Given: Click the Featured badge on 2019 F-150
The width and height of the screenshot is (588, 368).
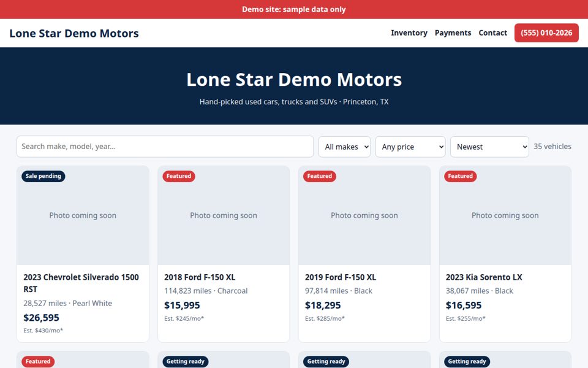Looking at the screenshot, I should coord(320,176).
